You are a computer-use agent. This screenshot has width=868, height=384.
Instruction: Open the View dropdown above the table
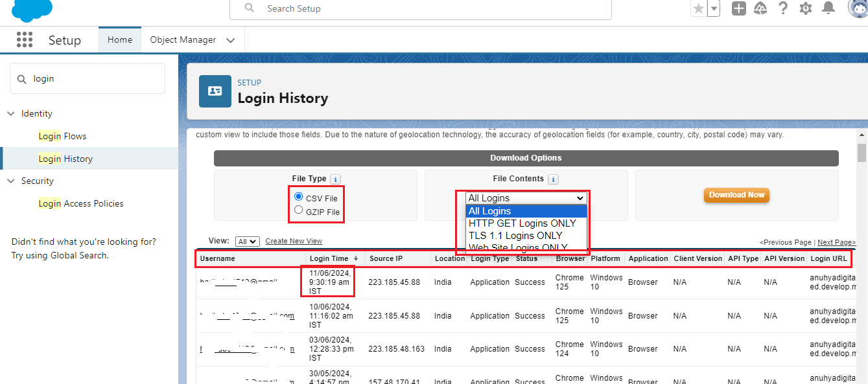pos(247,241)
